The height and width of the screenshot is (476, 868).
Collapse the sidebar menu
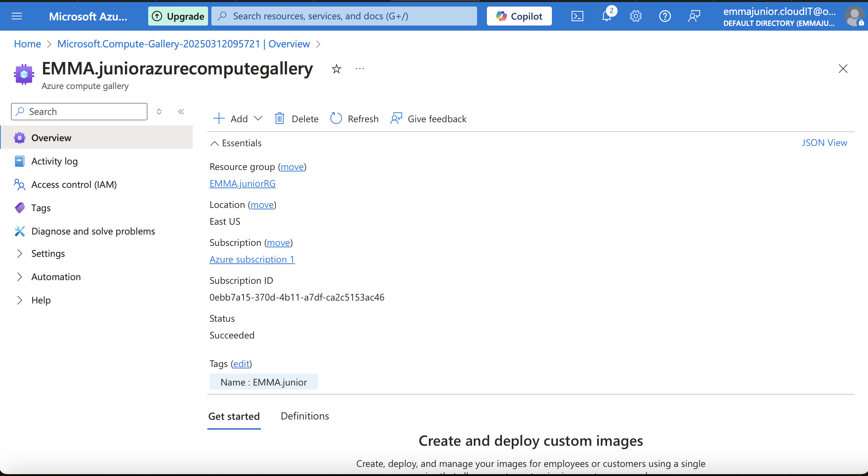click(x=181, y=112)
